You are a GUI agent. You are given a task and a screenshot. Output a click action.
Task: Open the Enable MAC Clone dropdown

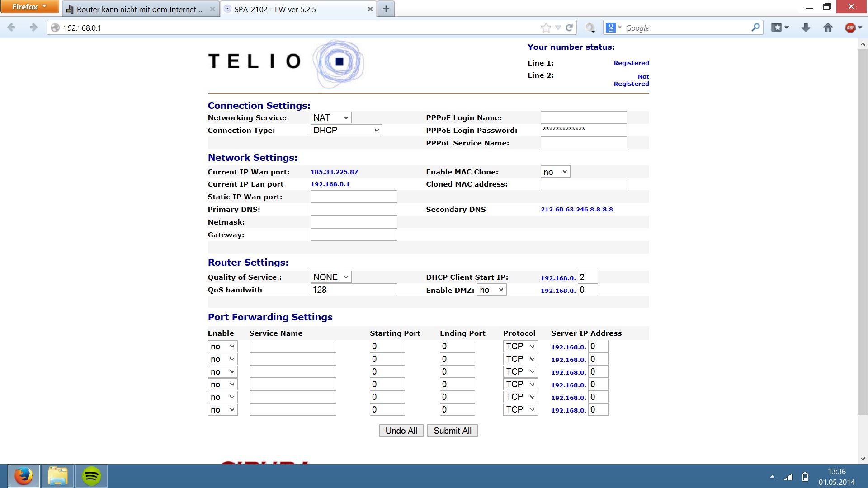pyautogui.click(x=556, y=172)
